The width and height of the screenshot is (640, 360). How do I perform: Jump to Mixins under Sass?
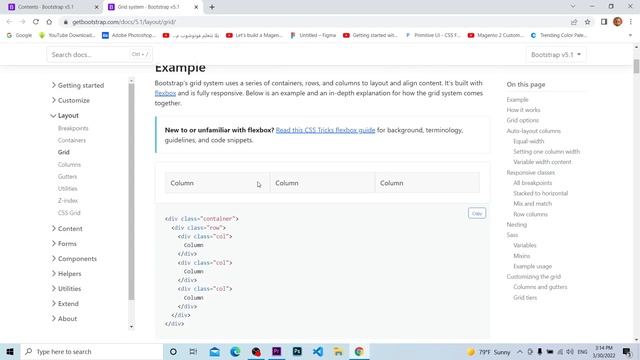(522, 256)
